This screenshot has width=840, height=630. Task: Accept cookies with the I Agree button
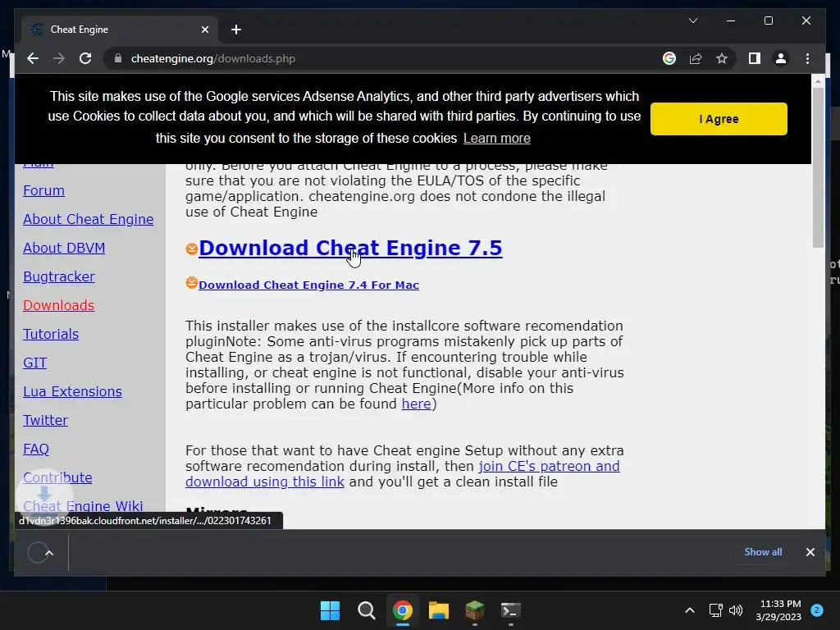pyautogui.click(x=719, y=119)
